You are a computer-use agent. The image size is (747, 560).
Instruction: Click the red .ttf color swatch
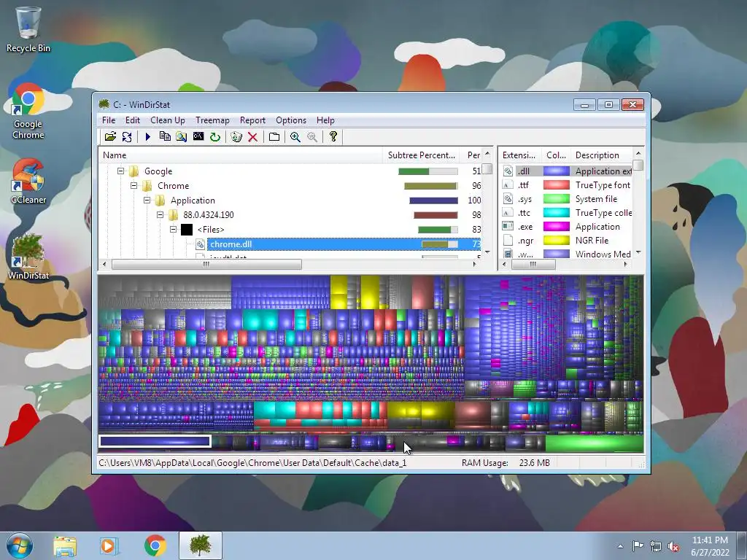557,184
